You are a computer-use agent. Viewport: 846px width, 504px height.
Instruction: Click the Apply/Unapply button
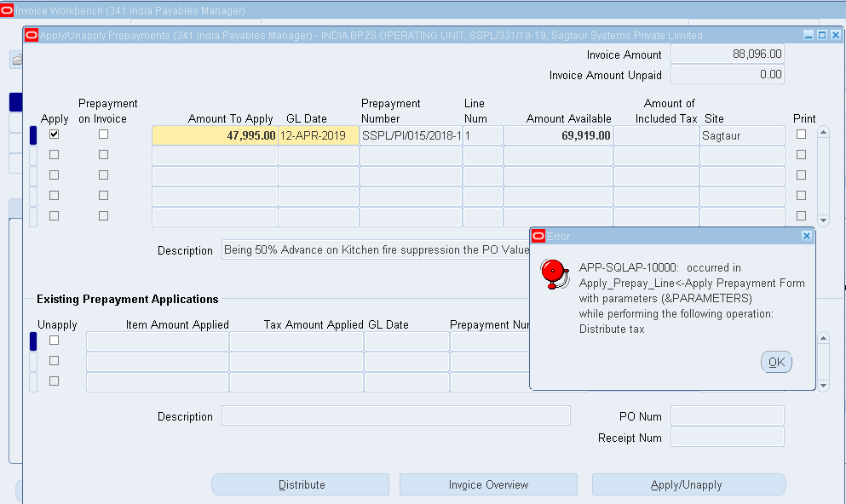(688, 484)
